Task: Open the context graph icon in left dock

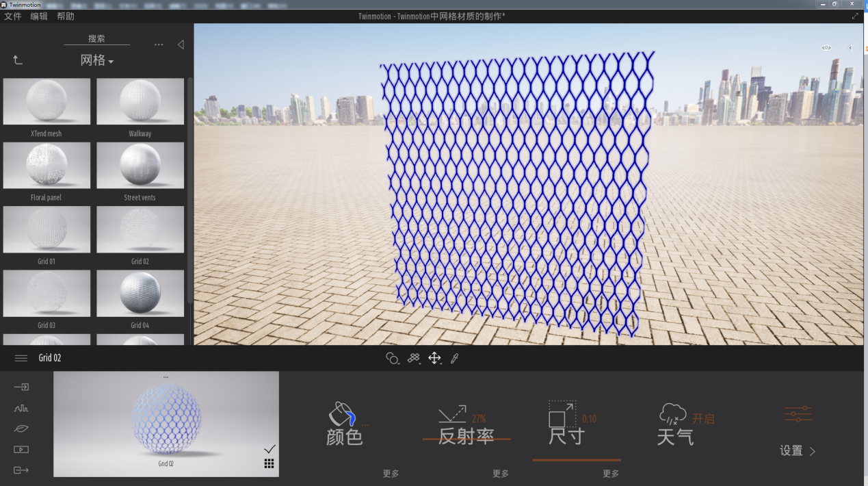Action: tap(21, 408)
